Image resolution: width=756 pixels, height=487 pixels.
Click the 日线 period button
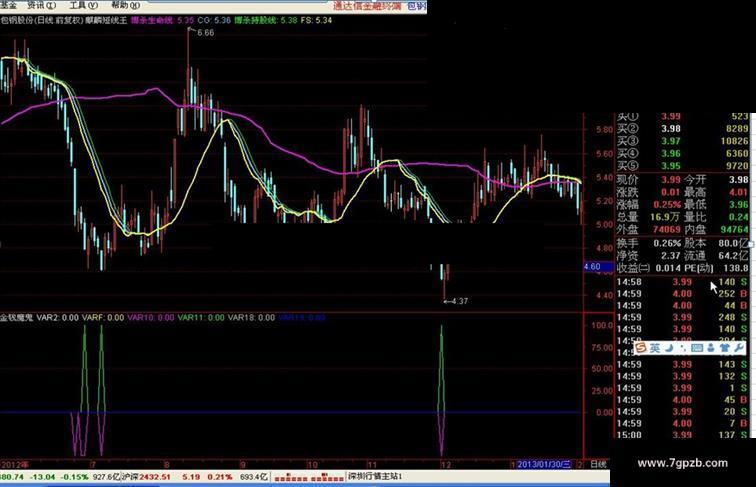coord(598,464)
